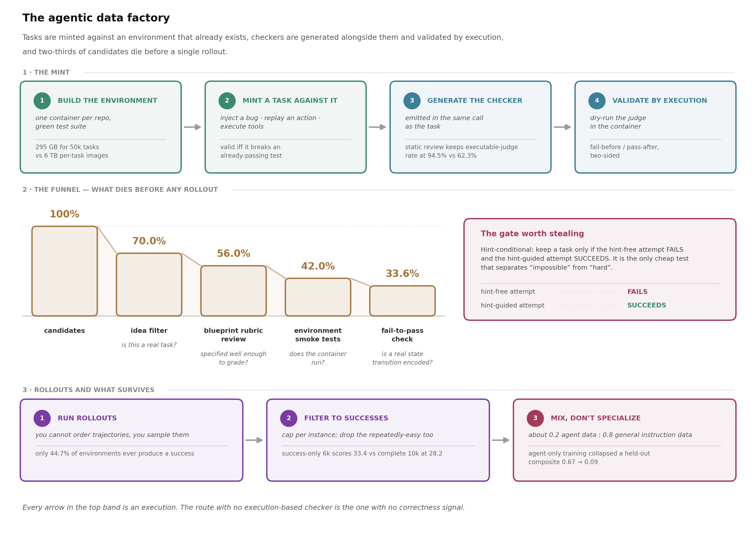756x538 pixels.
Task: Select the 100% candidates bar
Action: tap(64, 271)
